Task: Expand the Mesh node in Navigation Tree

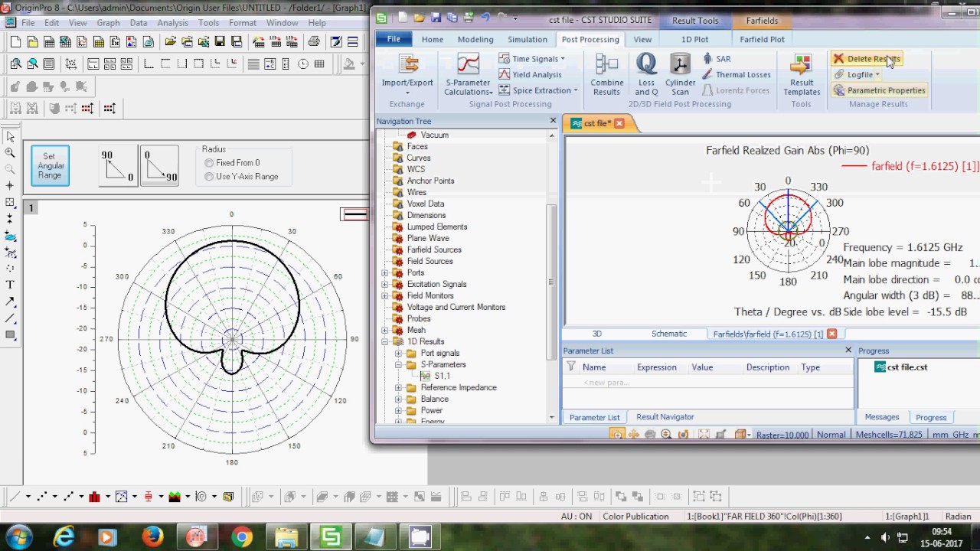Action: click(384, 330)
